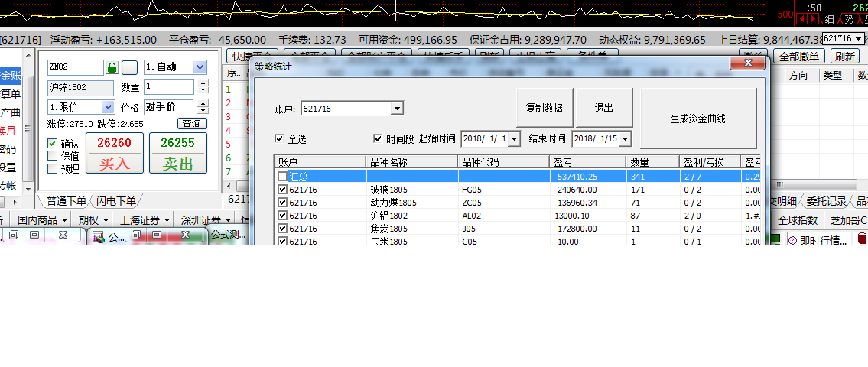The height and width of the screenshot is (367, 868).
Task: Open the top-right 621716 account dropdown
Action: pos(859,38)
